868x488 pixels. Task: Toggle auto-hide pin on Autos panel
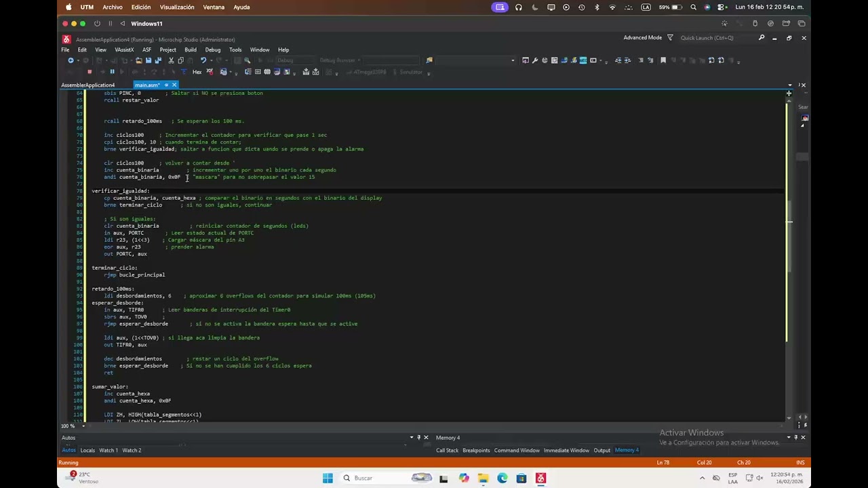(x=418, y=437)
